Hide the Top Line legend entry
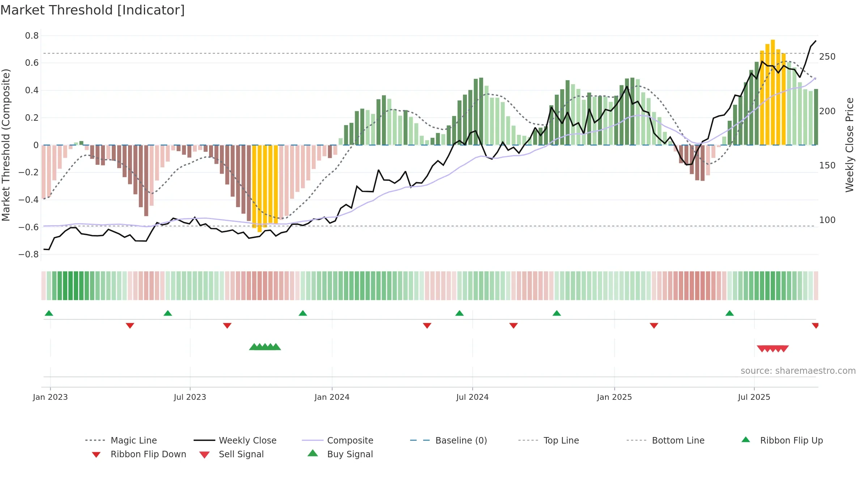The width and height of the screenshot is (868, 488). point(549,440)
